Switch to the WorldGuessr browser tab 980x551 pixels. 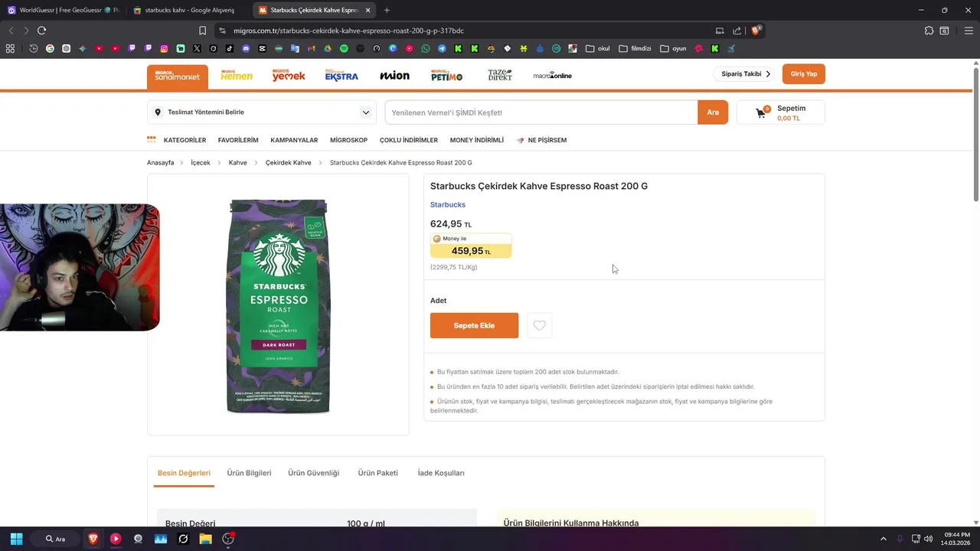(x=63, y=10)
